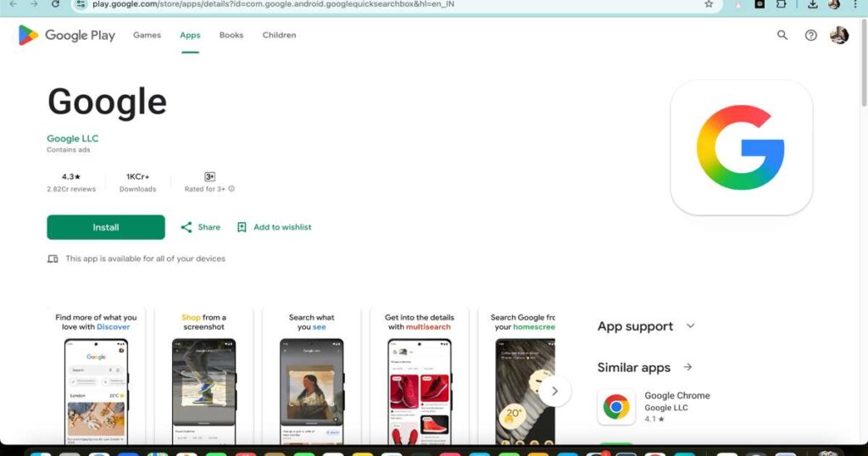Click the 1KCr+ downloads count
This screenshot has width=868, height=456.
click(x=138, y=176)
